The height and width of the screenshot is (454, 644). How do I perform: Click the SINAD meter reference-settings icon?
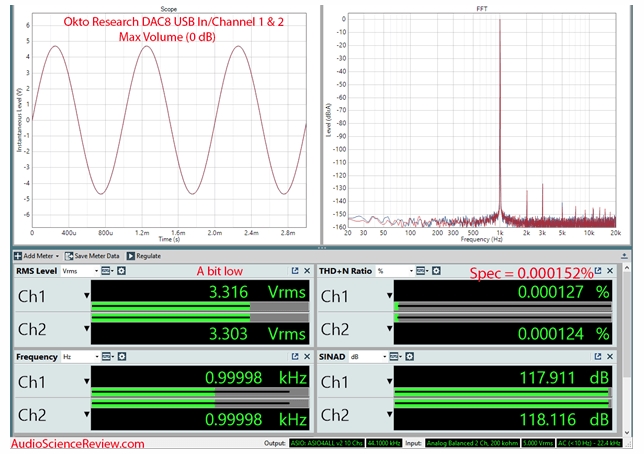coord(395,357)
